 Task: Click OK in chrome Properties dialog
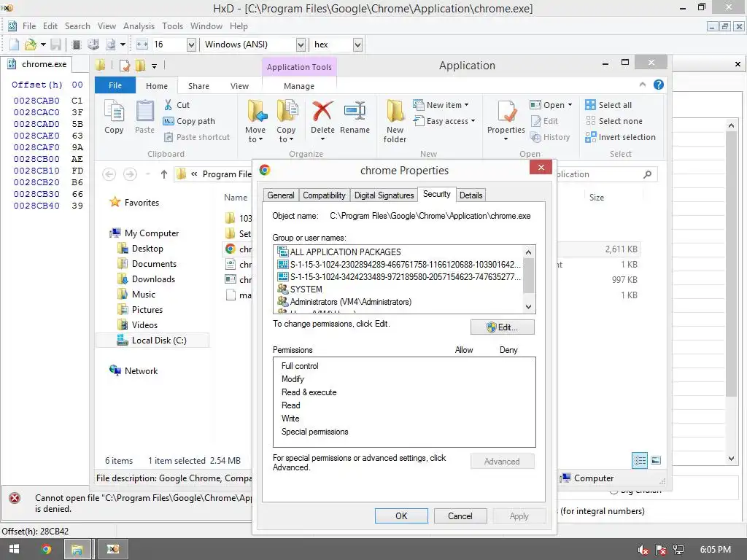[401, 516]
